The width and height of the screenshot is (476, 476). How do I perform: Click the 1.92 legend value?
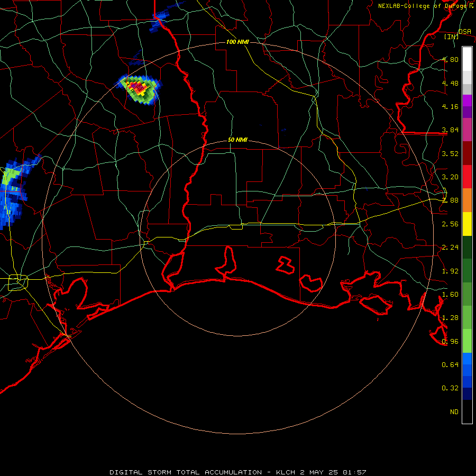450,271
